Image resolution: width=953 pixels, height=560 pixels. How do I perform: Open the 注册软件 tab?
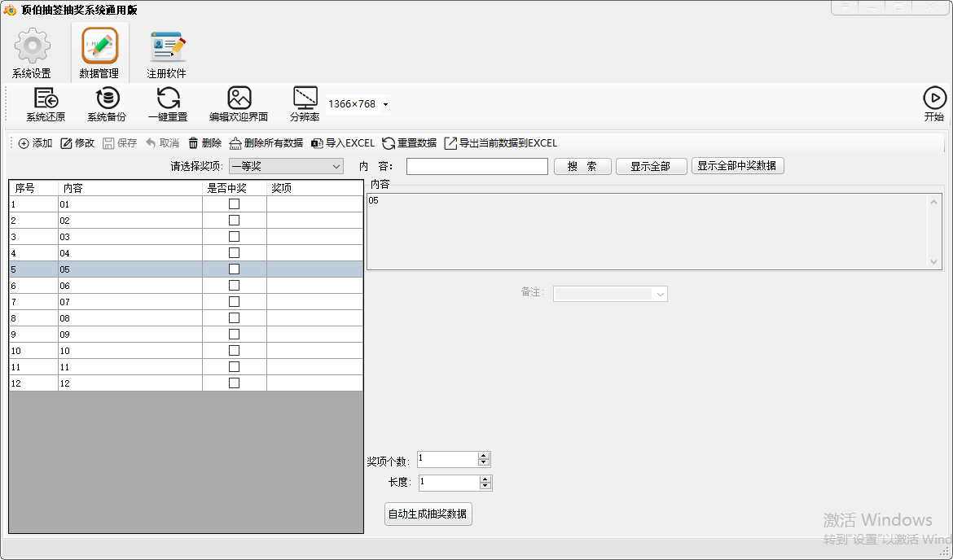[x=167, y=54]
